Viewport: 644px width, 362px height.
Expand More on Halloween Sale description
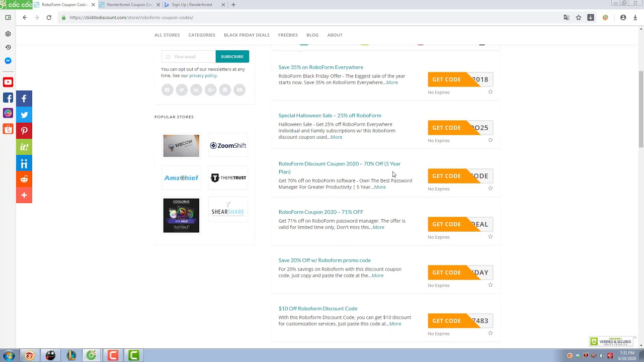(337, 137)
